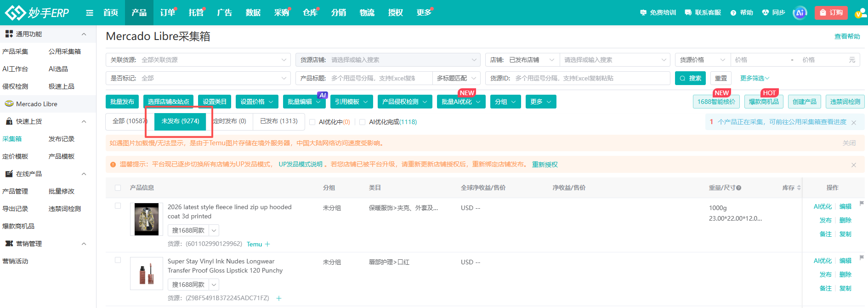868x308 pixels.
Task: Click the plus icon after Z9BF5491B372245ADC71FZ
Action: (279, 298)
